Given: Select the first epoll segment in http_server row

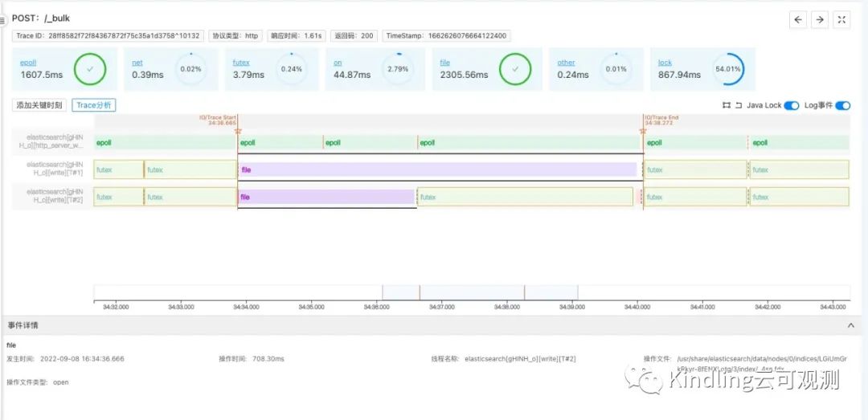Looking at the screenshot, I should [x=166, y=143].
